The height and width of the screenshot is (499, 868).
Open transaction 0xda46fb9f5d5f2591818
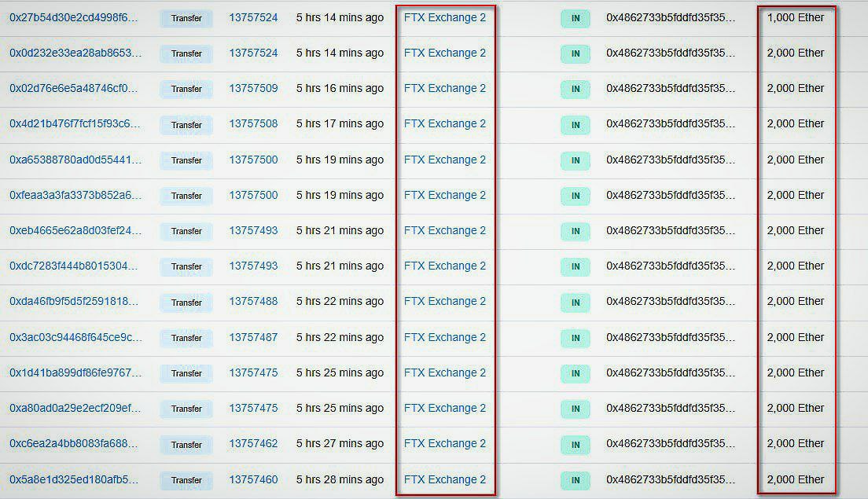click(74, 302)
